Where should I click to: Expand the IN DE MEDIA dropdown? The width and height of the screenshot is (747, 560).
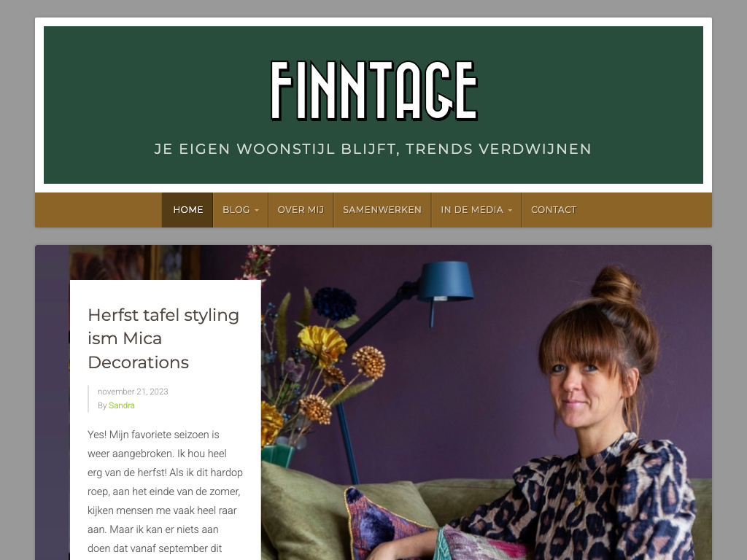point(476,210)
